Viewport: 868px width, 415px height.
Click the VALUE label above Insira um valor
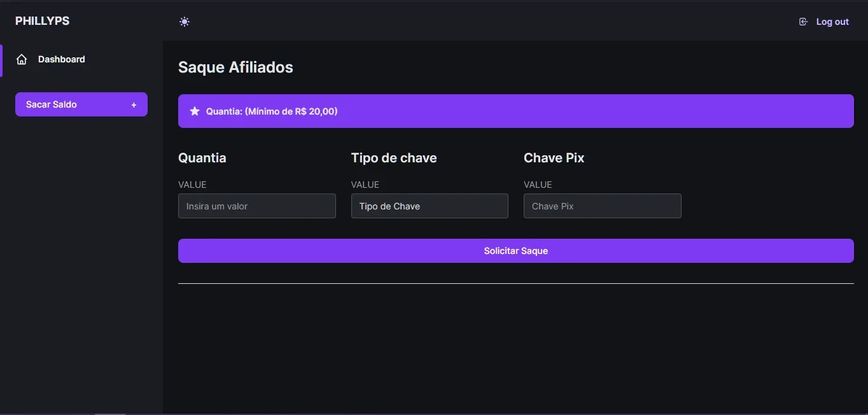(x=192, y=185)
